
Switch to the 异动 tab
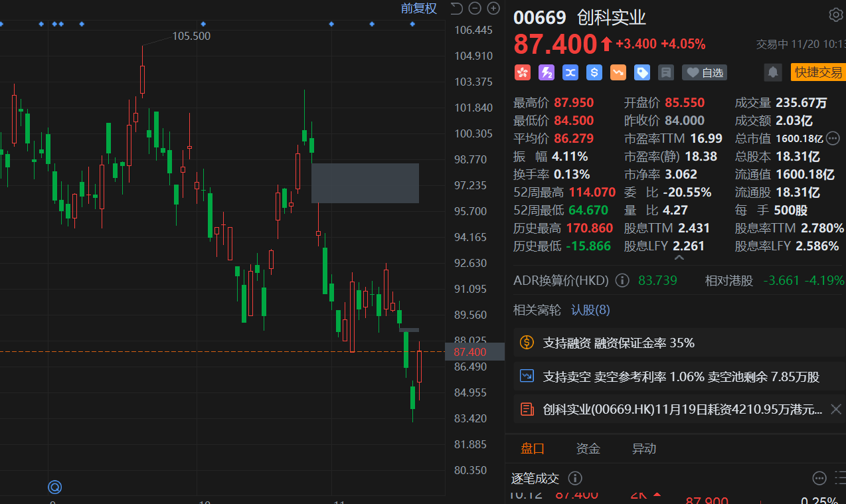coord(643,448)
